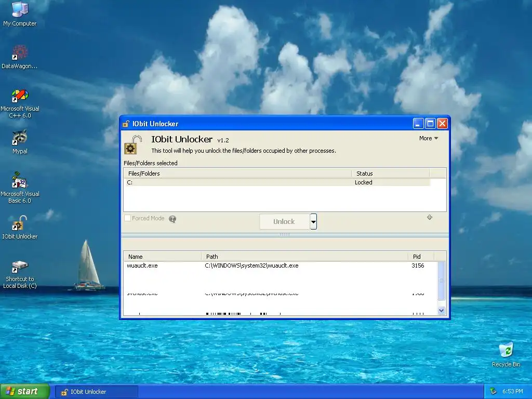Click the add files plus icon

coord(430,217)
